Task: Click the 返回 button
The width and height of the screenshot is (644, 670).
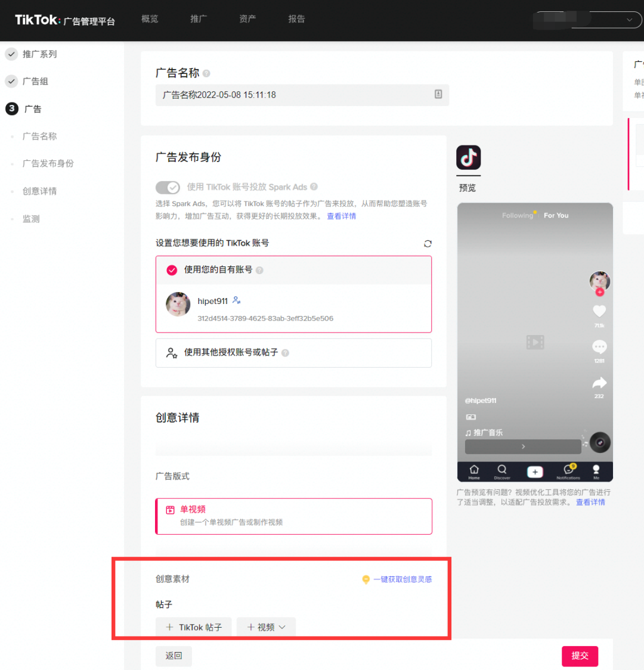Action: pos(174,656)
